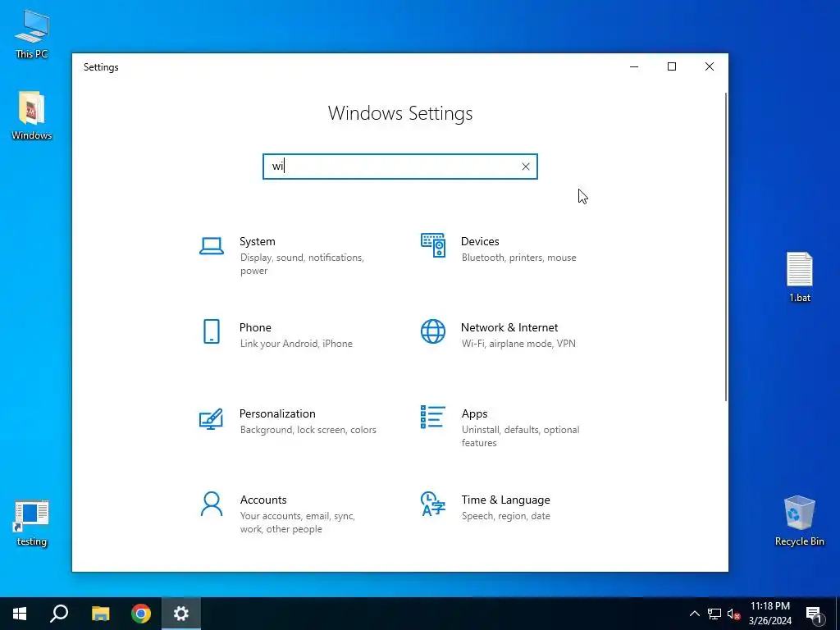The height and width of the screenshot is (630, 840).
Task: Open the notification Action Center icon
Action: pyautogui.click(x=815, y=614)
